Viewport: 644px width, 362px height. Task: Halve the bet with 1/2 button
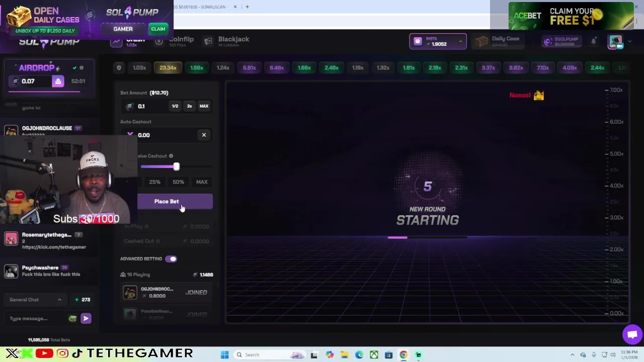[175, 106]
